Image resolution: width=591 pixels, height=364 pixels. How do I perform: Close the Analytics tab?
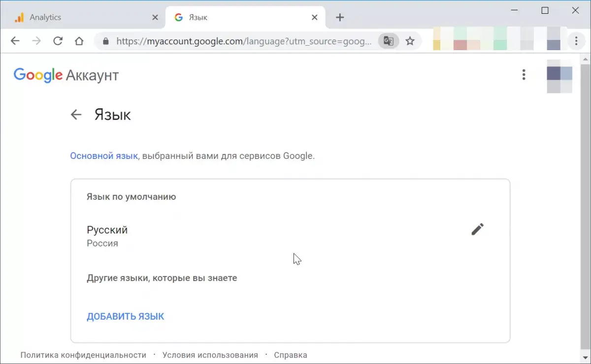point(155,18)
